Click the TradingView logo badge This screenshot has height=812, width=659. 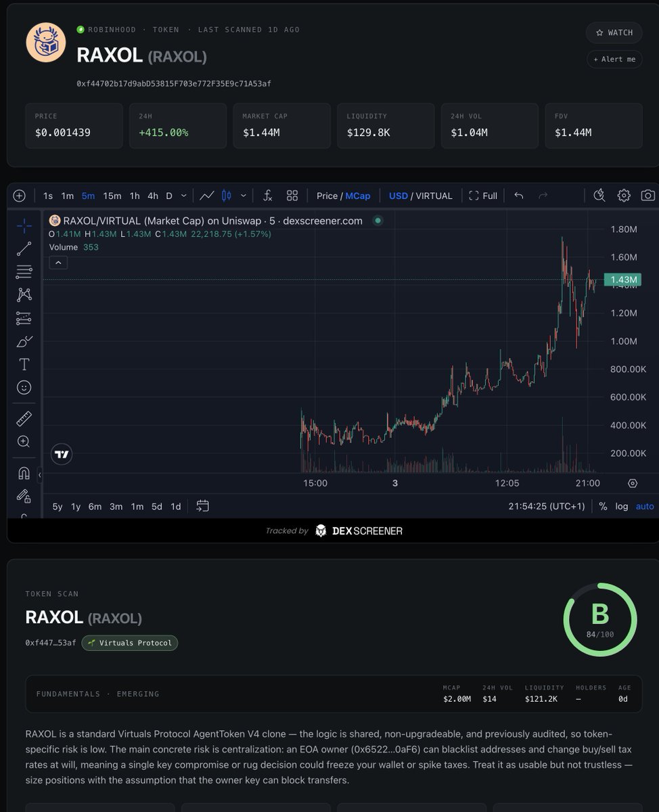pyautogui.click(x=62, y=454)
